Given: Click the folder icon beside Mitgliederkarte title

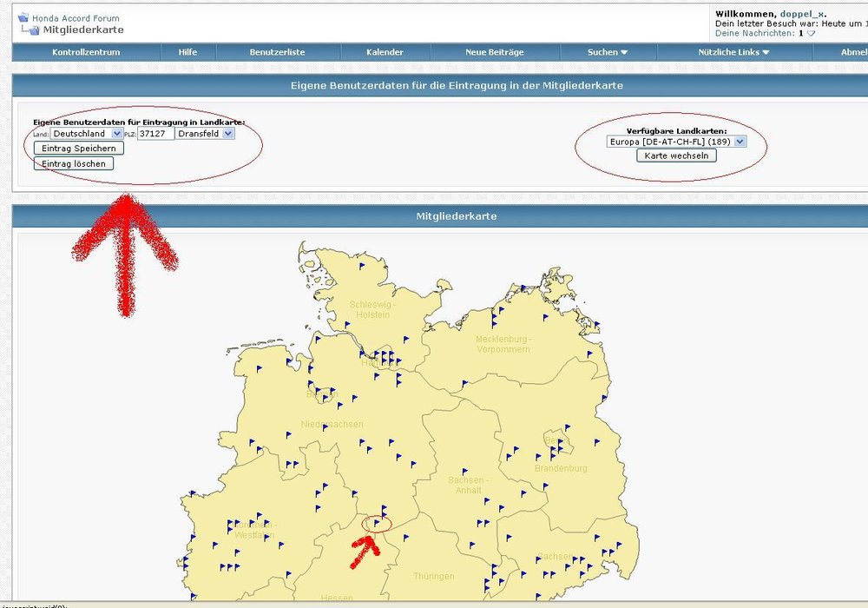Looking at the screenshot, I should [32, 30].
